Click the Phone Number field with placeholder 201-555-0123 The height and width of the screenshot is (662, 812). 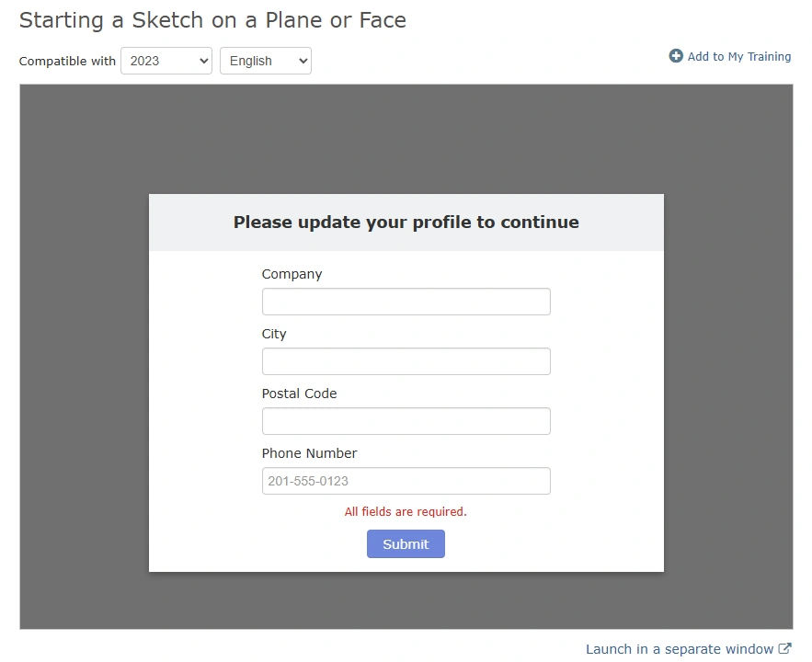click(x=406, y=481)
